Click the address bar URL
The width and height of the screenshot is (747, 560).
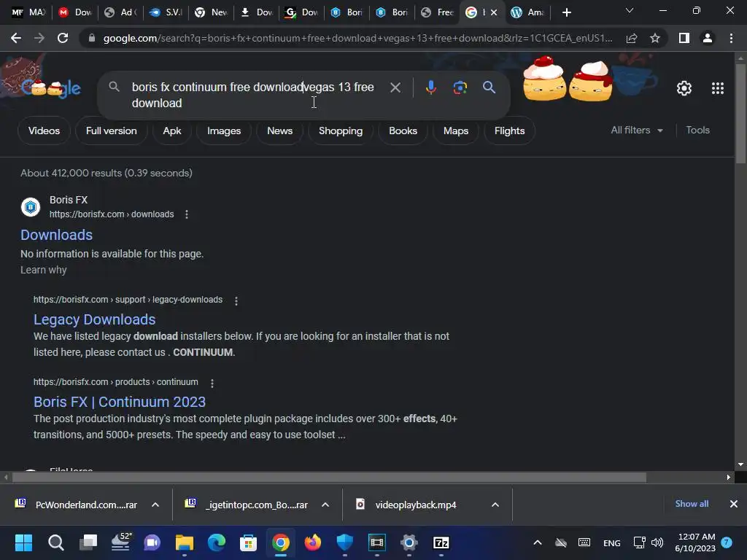pyautogui.click(x=357, y=38)
